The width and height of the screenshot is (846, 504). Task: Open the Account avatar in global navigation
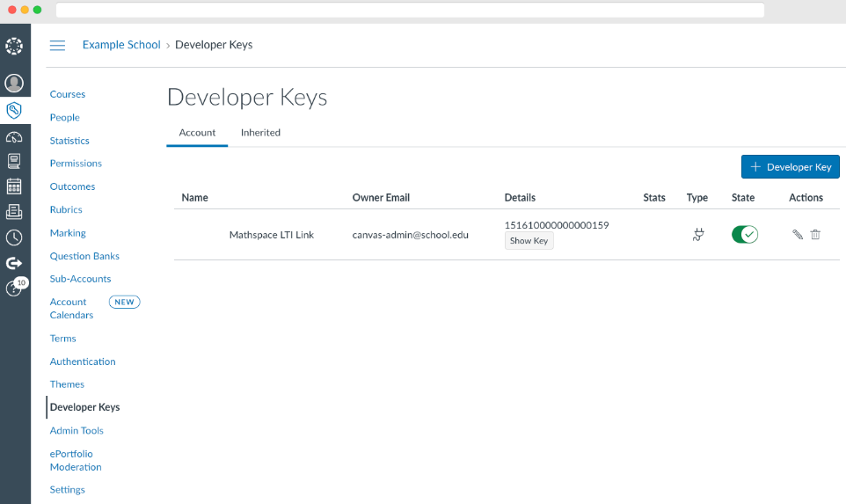14,83
